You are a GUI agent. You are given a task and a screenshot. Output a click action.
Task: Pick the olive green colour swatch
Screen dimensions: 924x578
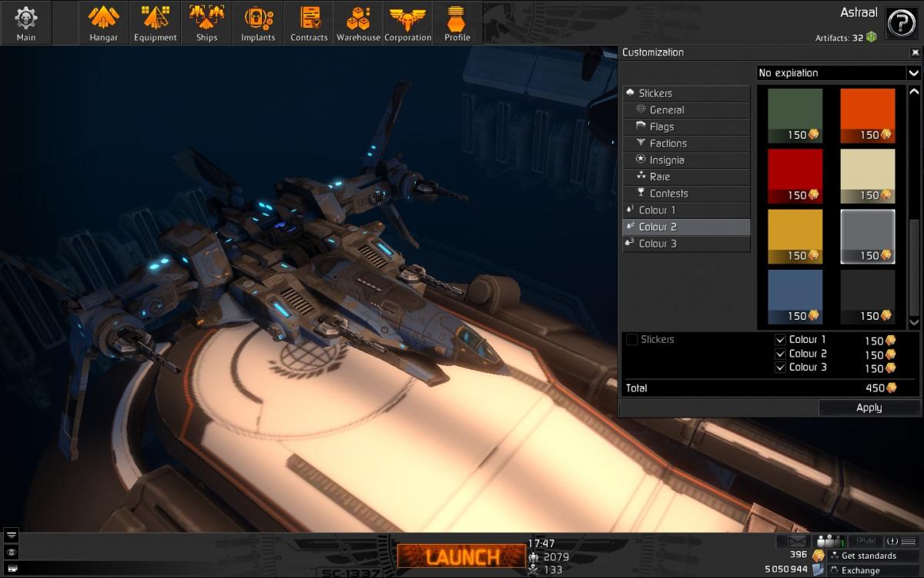pos(795,116)
